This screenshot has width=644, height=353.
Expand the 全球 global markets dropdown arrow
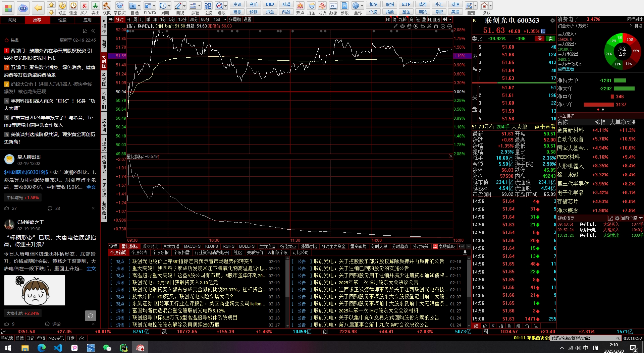tap(362, 6)
